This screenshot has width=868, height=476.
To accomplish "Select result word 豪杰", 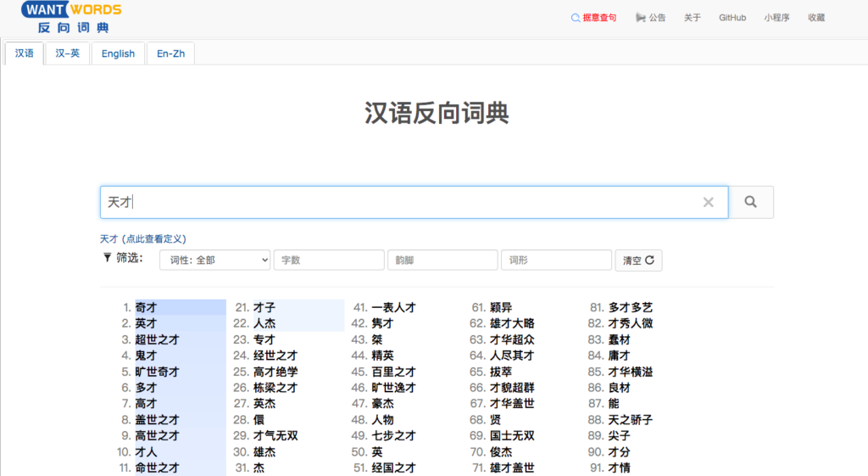I will pos(382,404).
